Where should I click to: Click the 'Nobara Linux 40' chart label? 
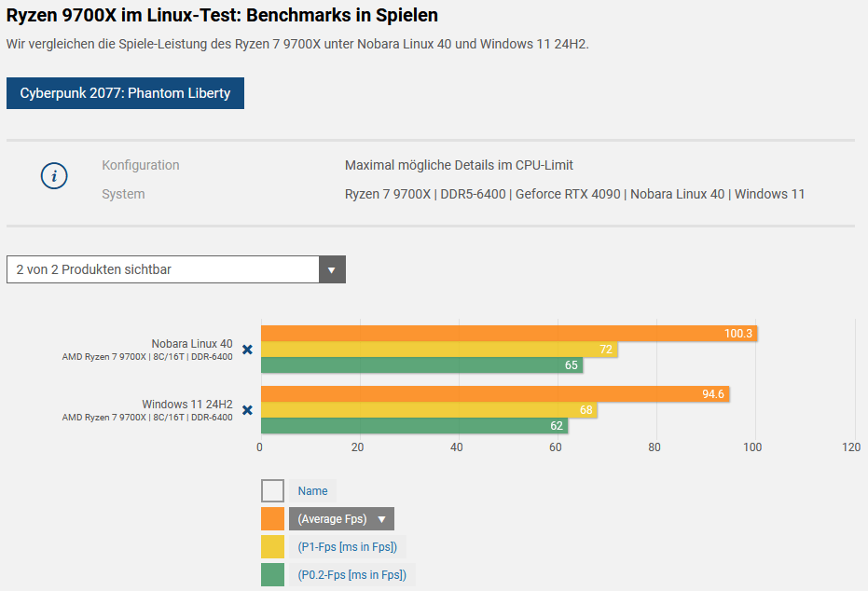(x=192, y=344)
